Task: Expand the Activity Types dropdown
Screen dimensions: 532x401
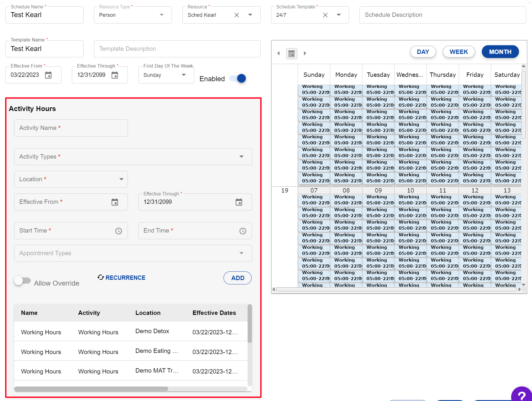Action: (x=241, y=157)
